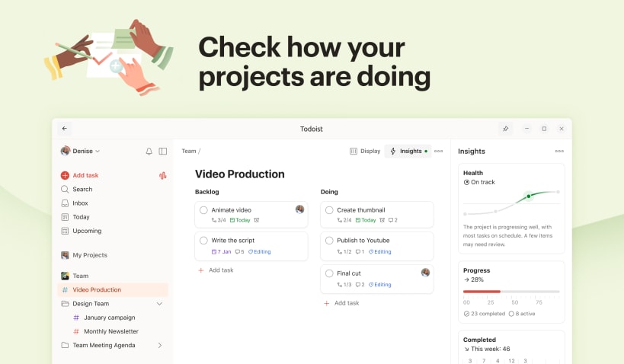Complete the Final cut task

[329, 273]
